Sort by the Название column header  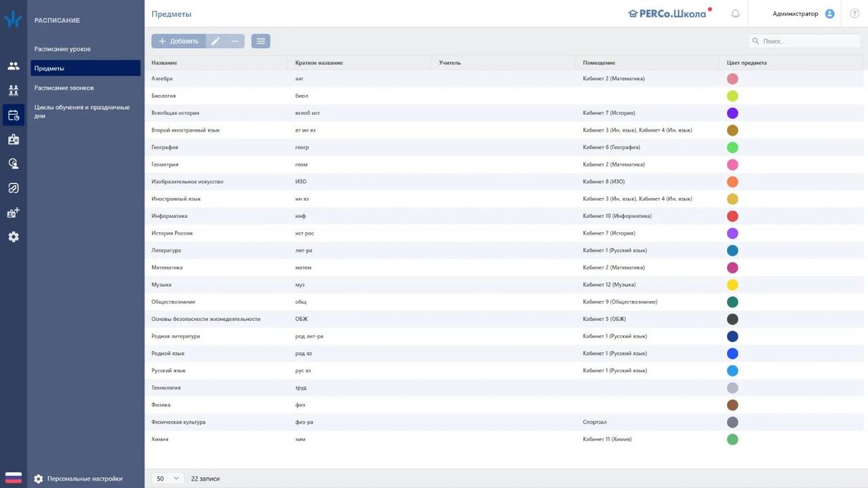[x=164, y=63]
